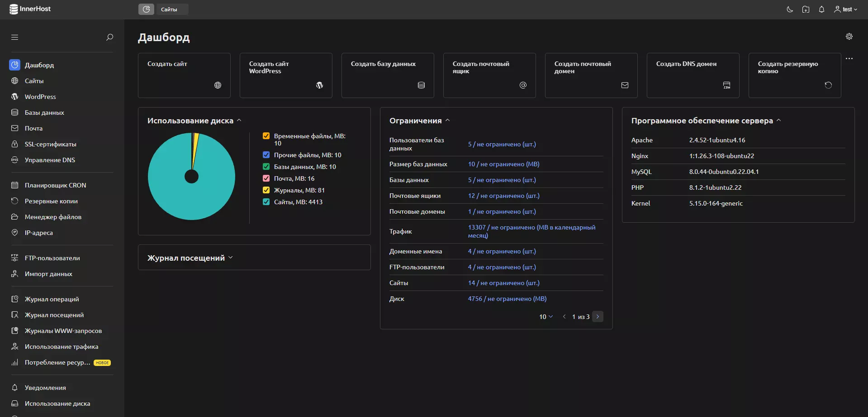
Task: Click the InnerHost logo
Action: 30,9
